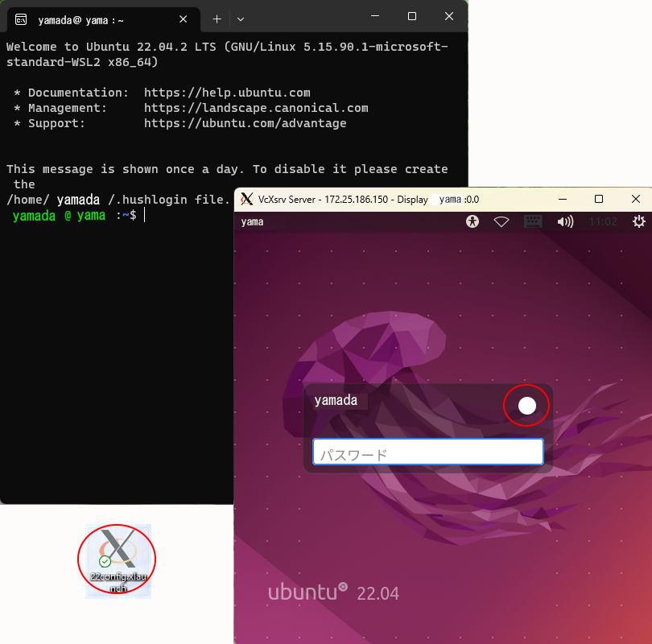Click the https://ubuntu.com/advantage URL in terminal
This screenshot has width=652, height=644.
click(246, 123)
